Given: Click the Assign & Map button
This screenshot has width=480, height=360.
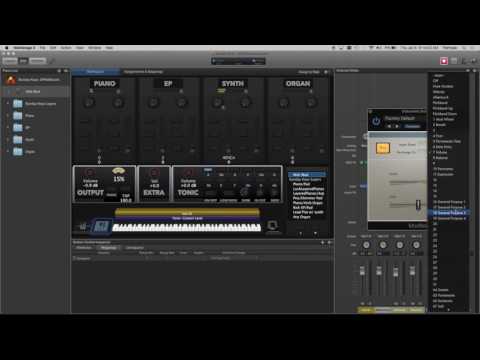Looking at the screenshot, I should [309, 72].
